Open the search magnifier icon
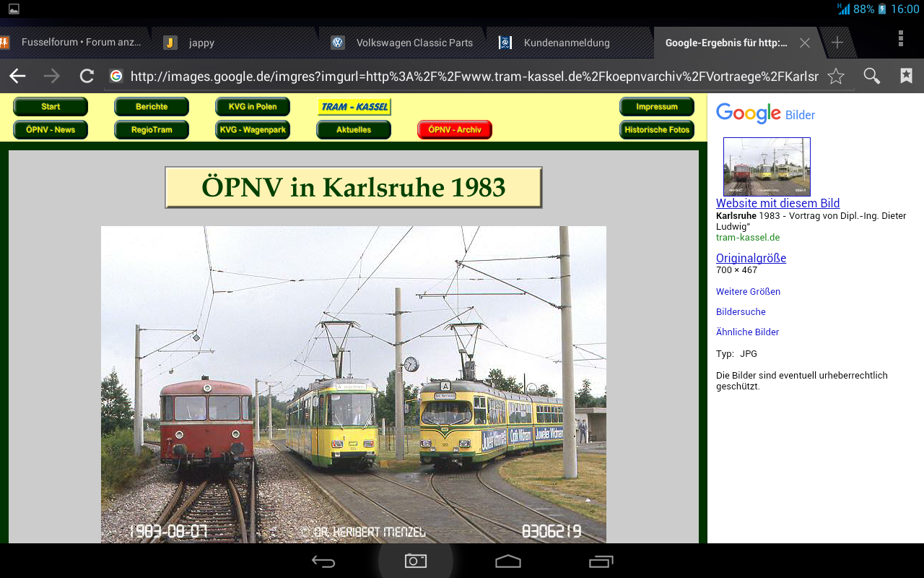Viewport: 924px width, 578px height. [x=872, y=76]
